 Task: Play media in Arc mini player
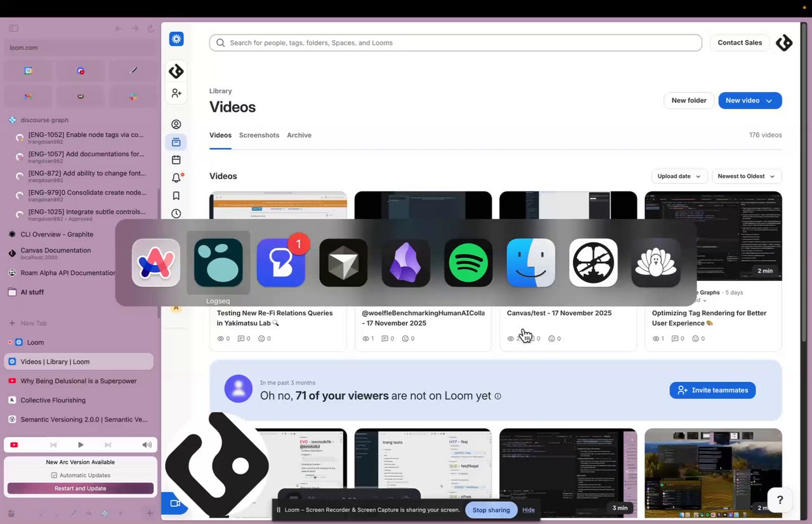click(81, 445)
